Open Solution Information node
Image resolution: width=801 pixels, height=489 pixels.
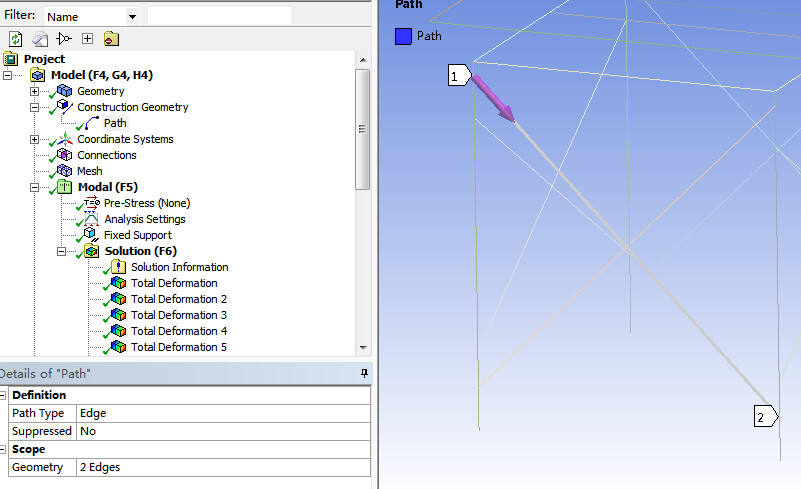coord(179,267)
